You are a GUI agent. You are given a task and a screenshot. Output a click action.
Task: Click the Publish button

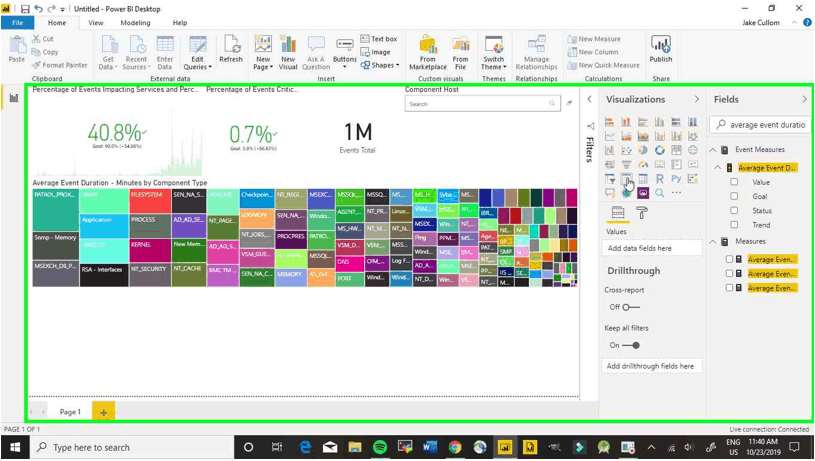[661, 49]
